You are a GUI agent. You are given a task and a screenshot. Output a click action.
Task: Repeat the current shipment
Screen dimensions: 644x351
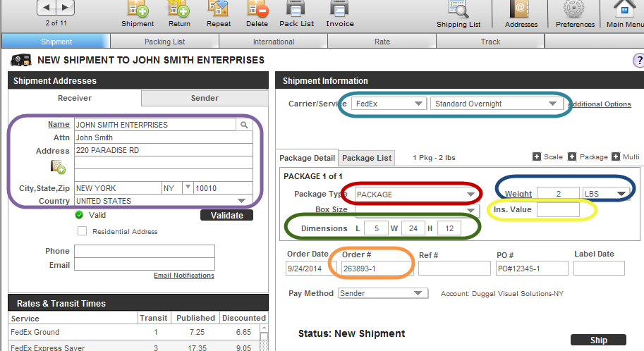[x=219, y=13]
